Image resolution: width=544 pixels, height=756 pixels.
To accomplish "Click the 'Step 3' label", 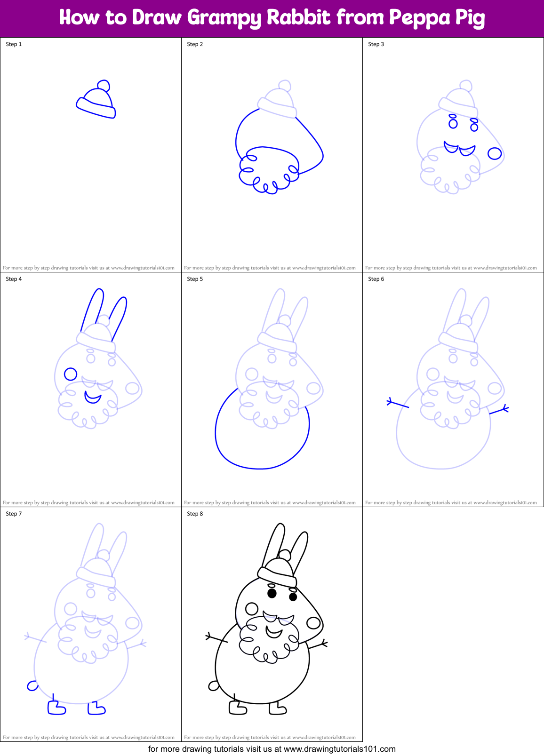I will pyautogui.click(x=376, y=44).
